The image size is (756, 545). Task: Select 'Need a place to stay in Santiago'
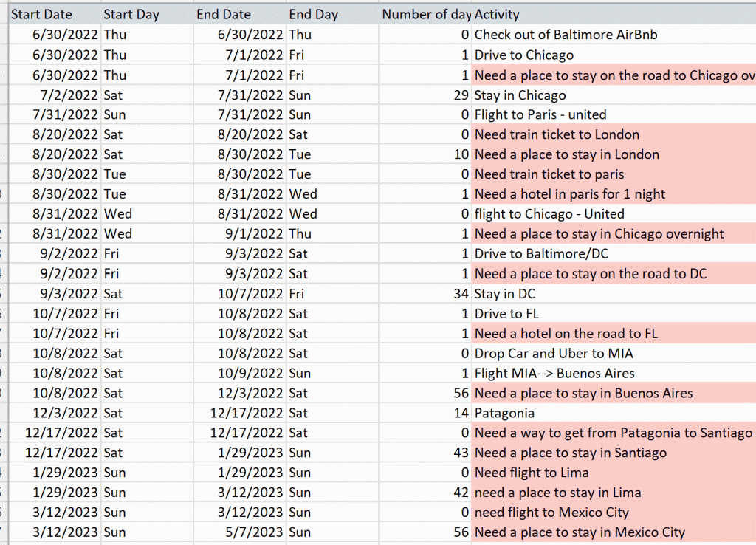tap(571, 453)
